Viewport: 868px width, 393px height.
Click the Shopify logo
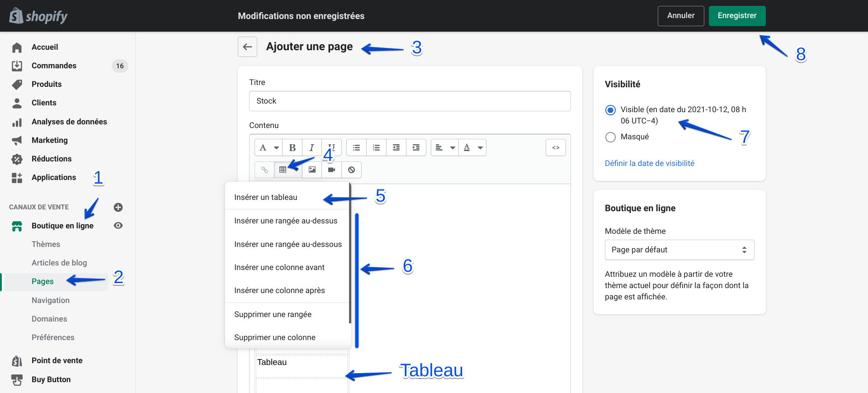(38, 16)
